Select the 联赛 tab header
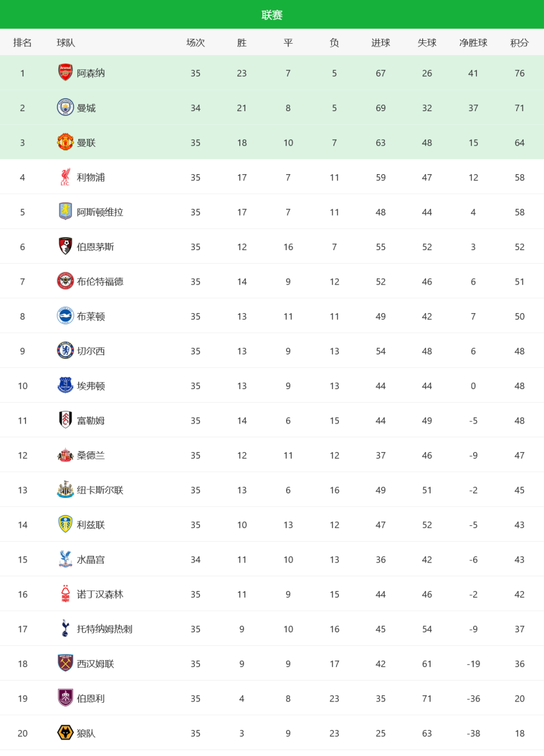This screenshot has width=544, height=756. pyautogui.click(x=272, y=15)
